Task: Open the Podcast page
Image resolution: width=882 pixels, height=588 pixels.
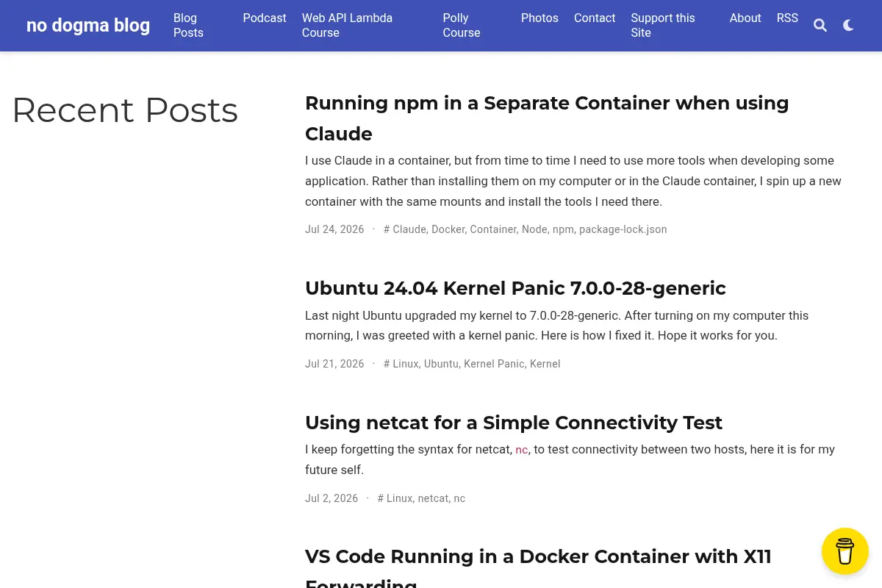Action: [265, 18]
